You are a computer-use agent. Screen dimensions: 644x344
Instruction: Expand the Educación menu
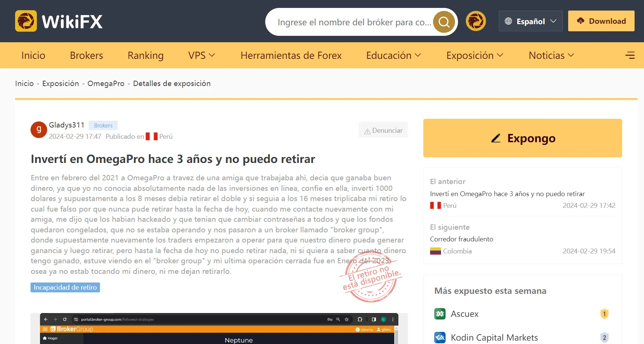pos(393,55)
